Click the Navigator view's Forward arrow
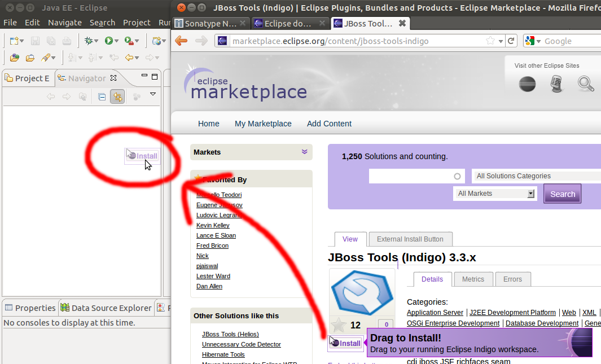Screen dimensions: 601x364 [67, 97]
